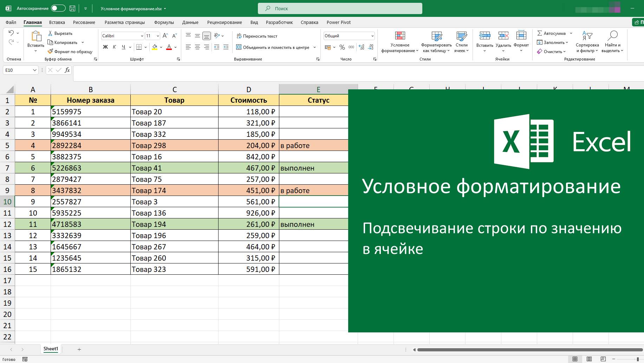This screenshot has width=644, height=363.
Task: Click the Delete cells (Удалить) icon
Action: pyautogui.click(x=503, y=36)
